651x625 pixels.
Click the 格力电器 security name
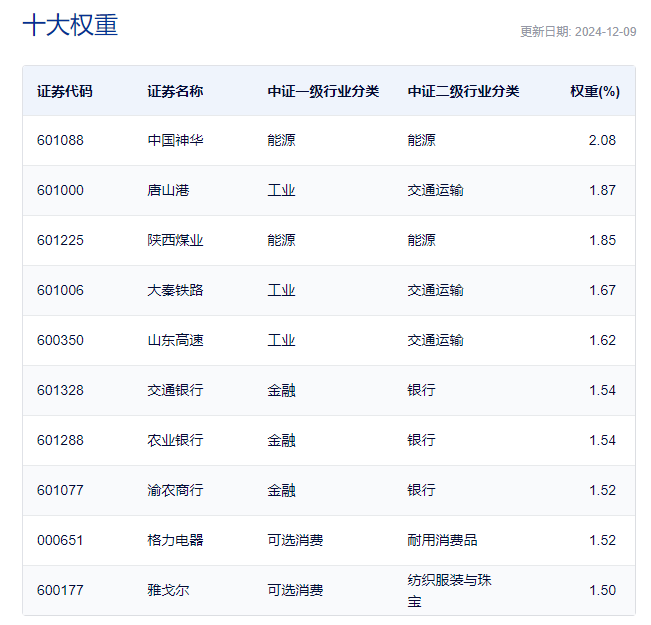pos(175,540)
